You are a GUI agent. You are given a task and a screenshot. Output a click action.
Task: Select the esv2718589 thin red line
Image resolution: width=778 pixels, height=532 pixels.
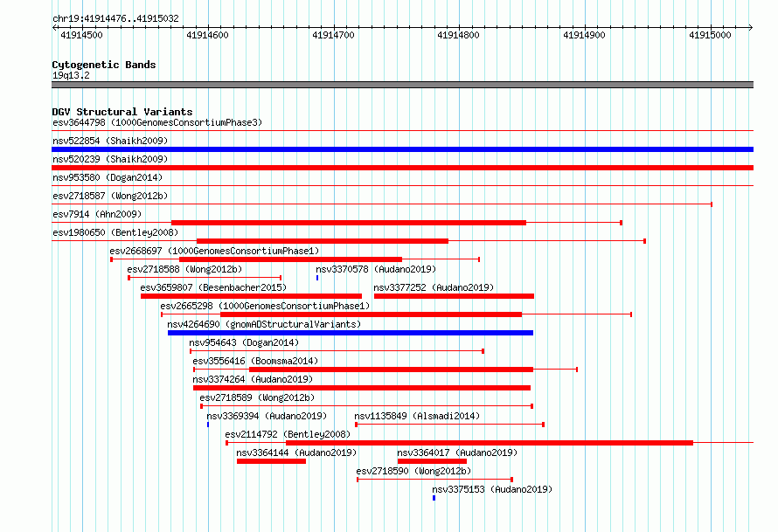tap(366, 406)
